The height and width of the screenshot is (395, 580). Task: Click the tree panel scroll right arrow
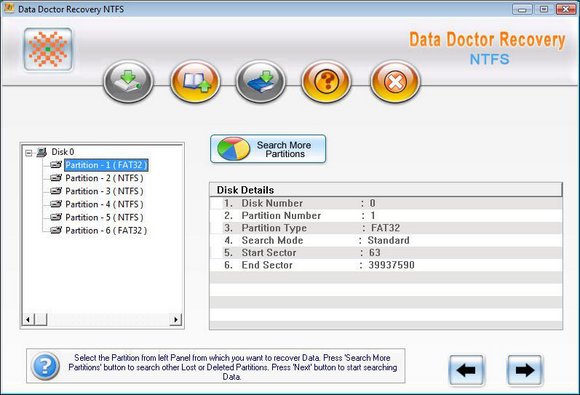(176, 319)
